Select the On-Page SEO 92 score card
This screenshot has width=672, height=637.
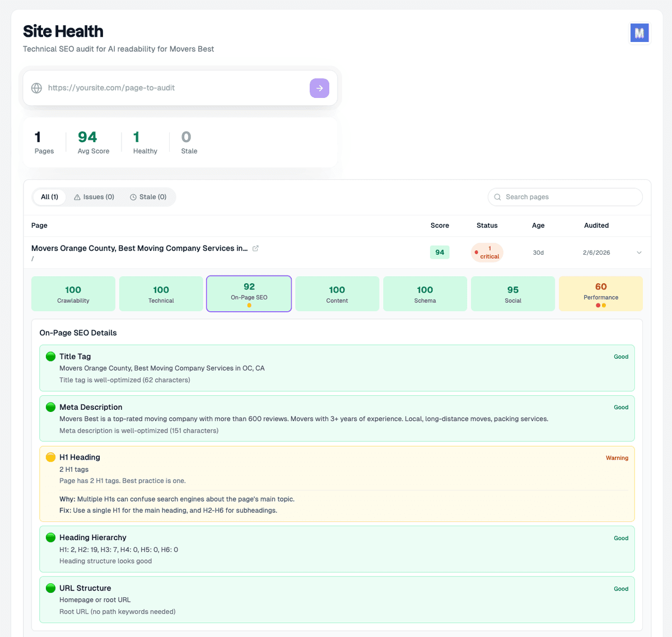[x=249, y=293]
